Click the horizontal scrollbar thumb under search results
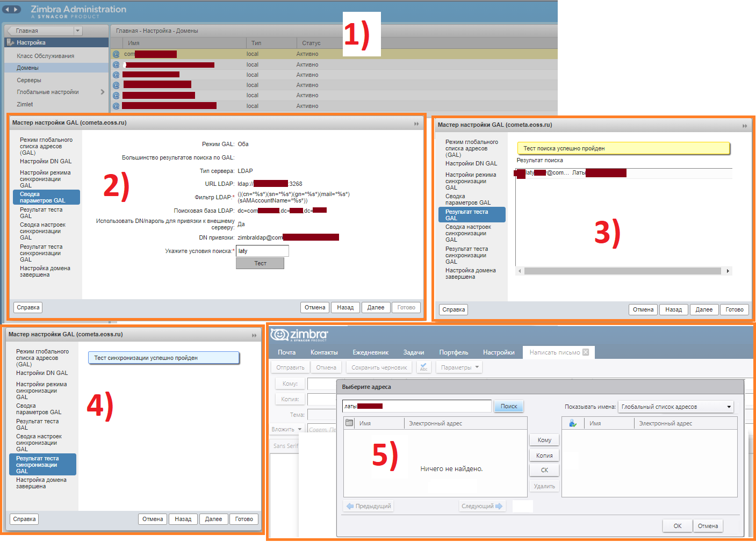This screenshot has height=542, width=756. (x=623, y=271)
